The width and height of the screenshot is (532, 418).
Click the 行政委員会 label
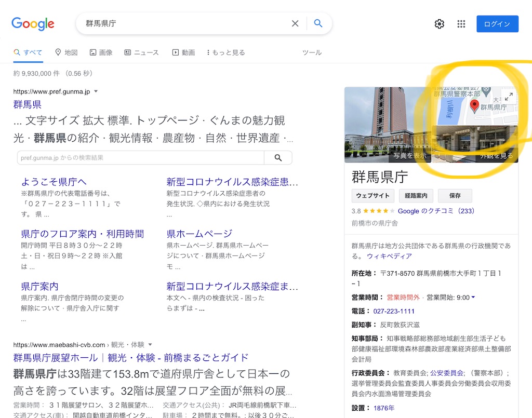(x=370, y=373)
